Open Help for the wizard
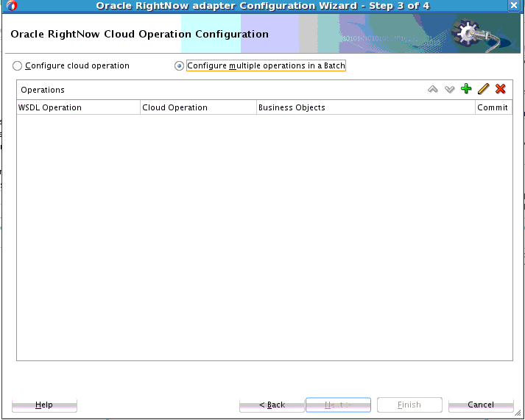Screen dimensions: 525x420 (44, 405)
